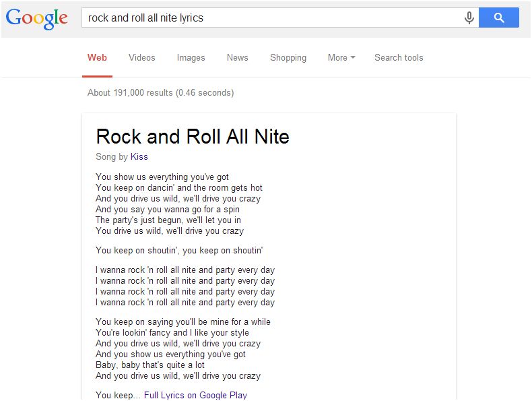Click lyric 'You keep on shoutin', you keep on shoutin''
The height and width of the screenshot is (401, 532).
(x=179, y=251)
